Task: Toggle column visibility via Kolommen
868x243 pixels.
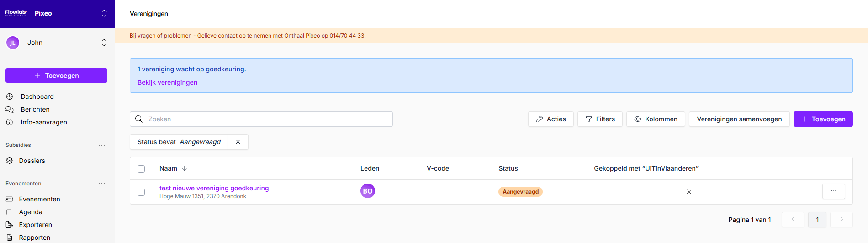Action: 655,119
